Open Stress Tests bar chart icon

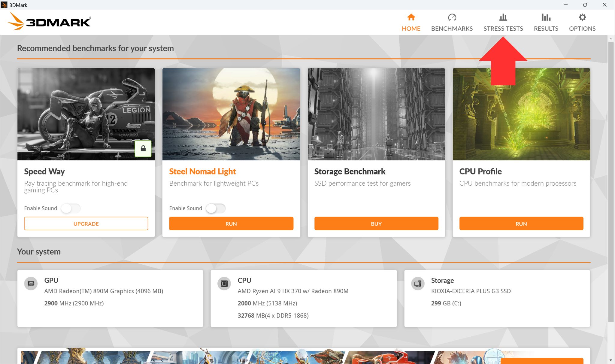point(503,17)
